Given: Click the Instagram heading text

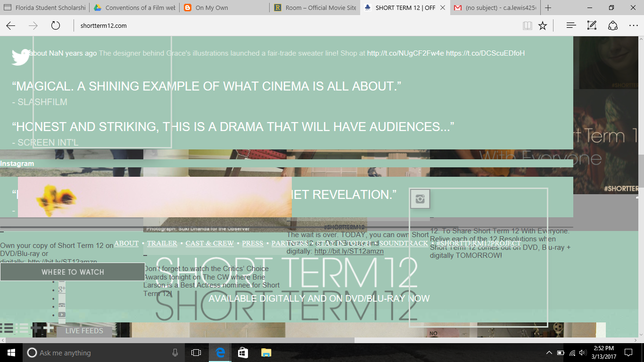Looking at the screenshot, I should (17, 164).
